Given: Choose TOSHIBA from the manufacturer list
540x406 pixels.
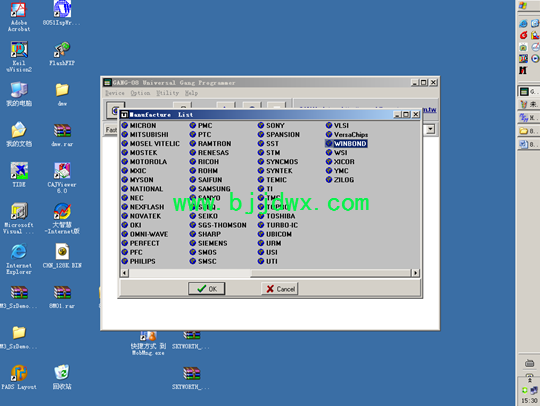Looking at the screenshot, I should [x=277, y=216].
